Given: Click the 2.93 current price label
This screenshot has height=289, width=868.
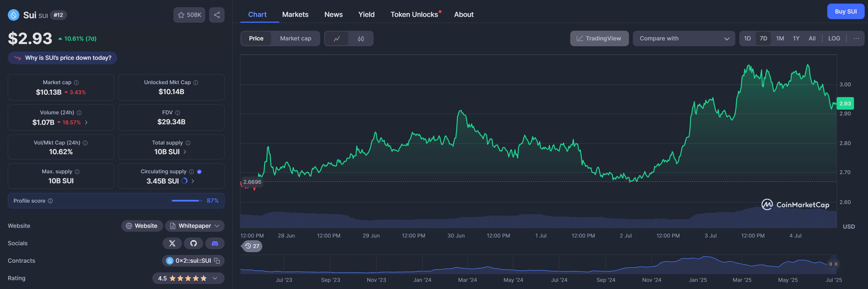Looking at the screenshot, I should 845,104.
